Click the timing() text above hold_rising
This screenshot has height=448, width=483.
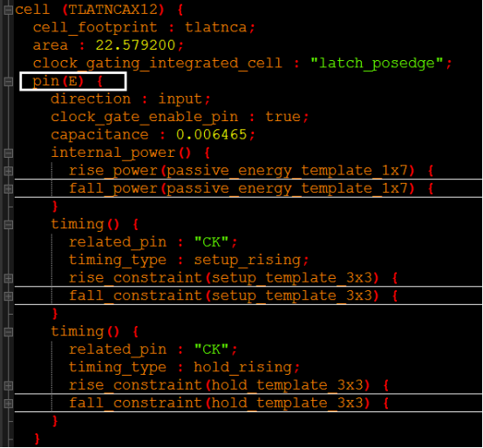[85, 331]
